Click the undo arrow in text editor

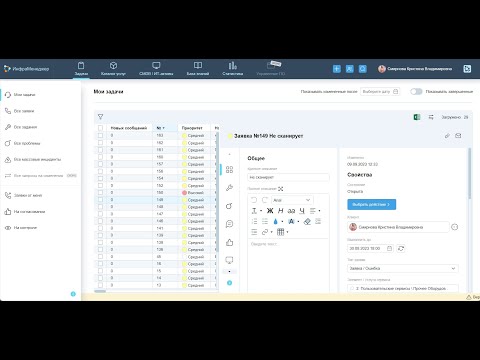click(x=254, y=200)
